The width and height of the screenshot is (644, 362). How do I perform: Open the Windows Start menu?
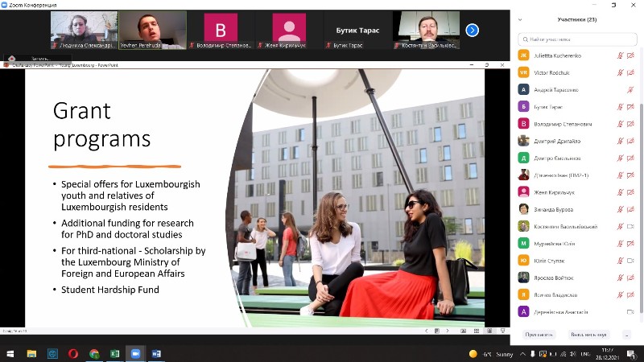(x=10, y=353)
